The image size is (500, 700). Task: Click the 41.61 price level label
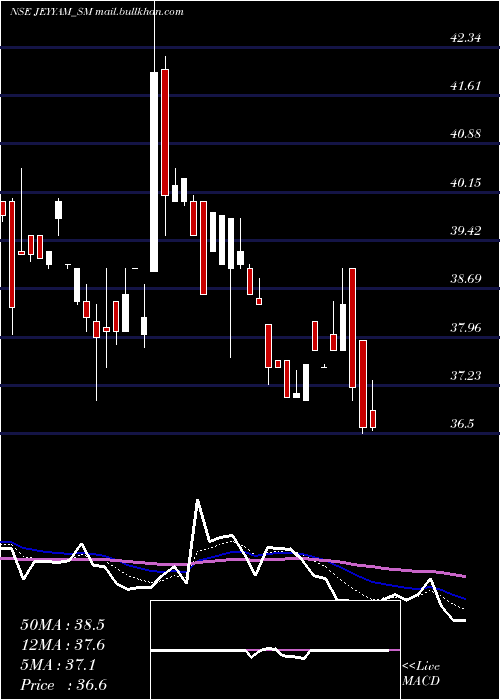pyautogui.click(x=466, y=86)
